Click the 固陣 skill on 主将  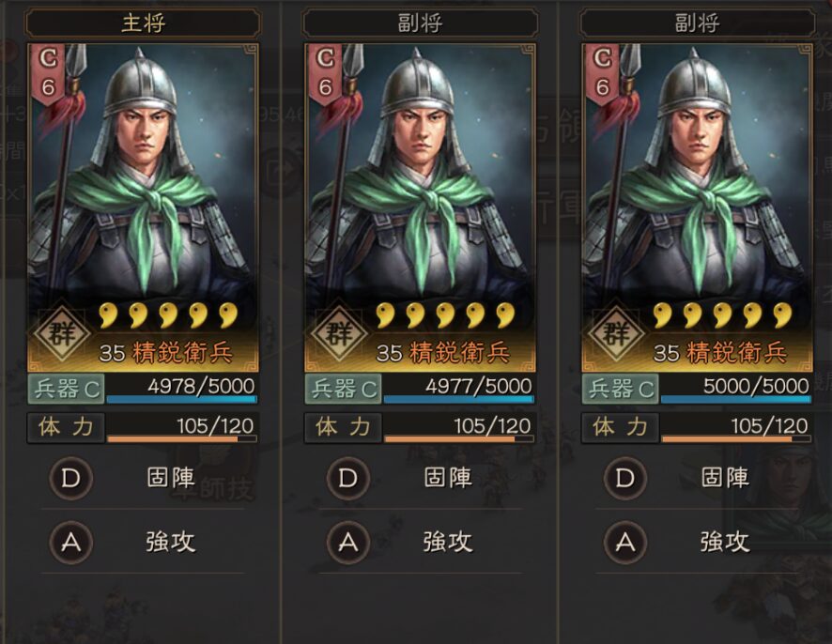tap(171, 478)
